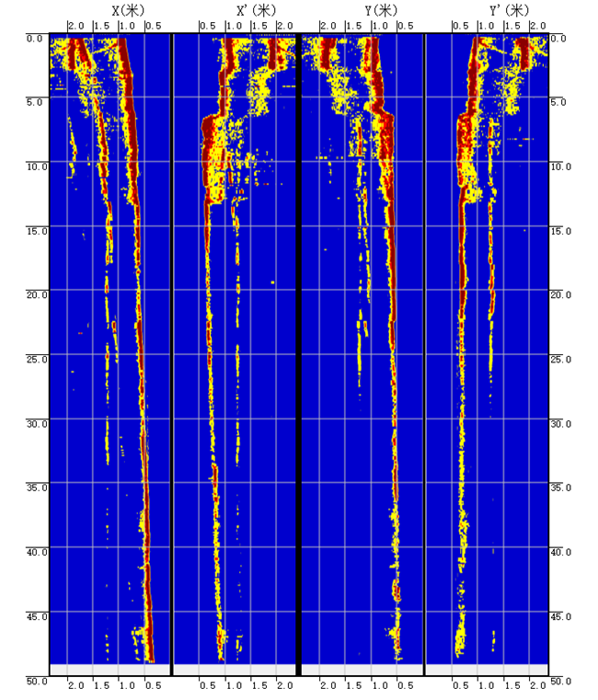
Task: Pick right depth axis label 25.0
Action: [x=560, y=359]
